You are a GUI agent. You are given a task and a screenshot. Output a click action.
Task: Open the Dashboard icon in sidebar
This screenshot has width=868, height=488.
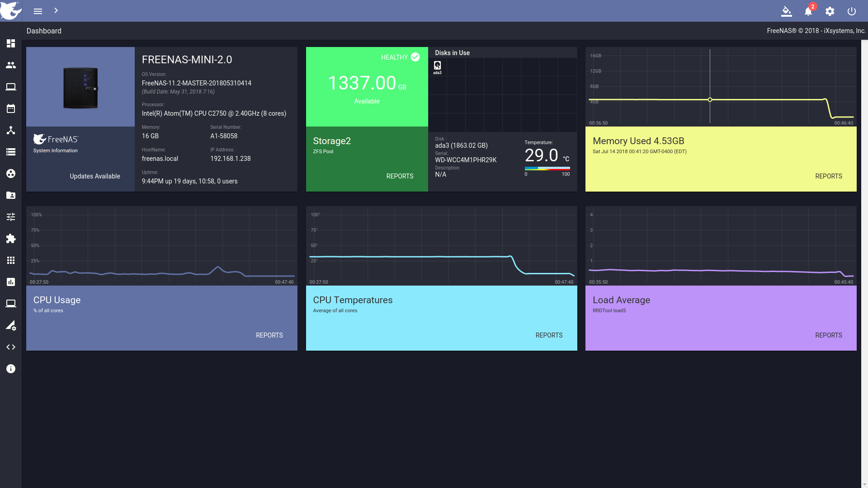(x=11, y=43)
